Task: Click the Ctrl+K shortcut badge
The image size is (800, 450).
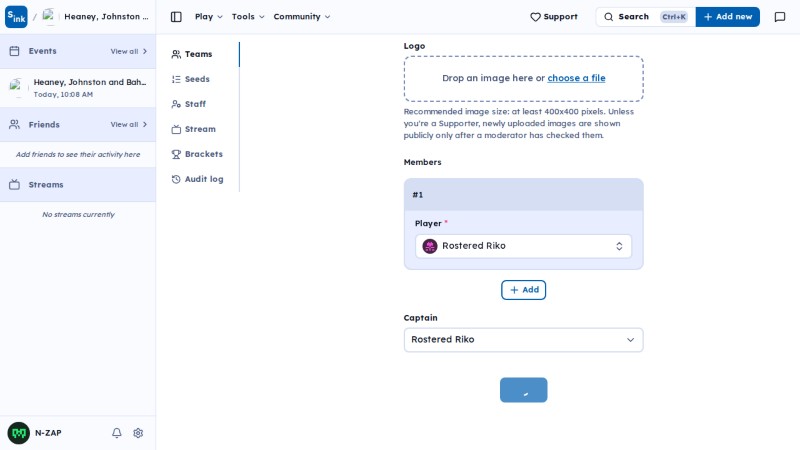Action: 673,17
